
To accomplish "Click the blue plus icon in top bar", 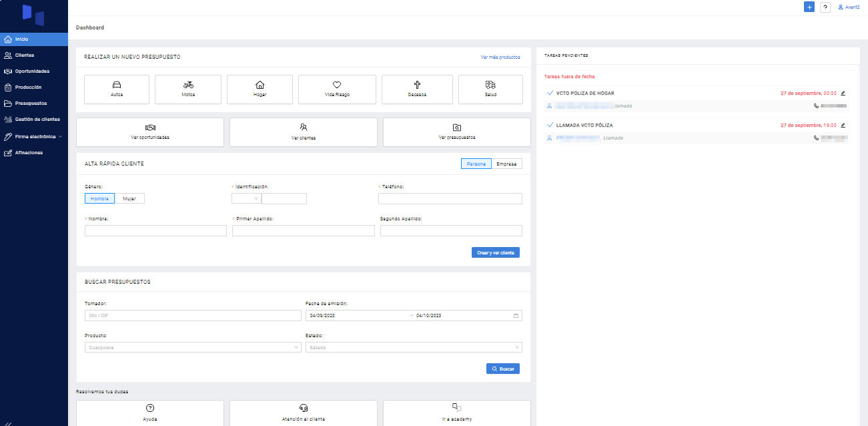I will pyautogui.click(x=809, y=7).
